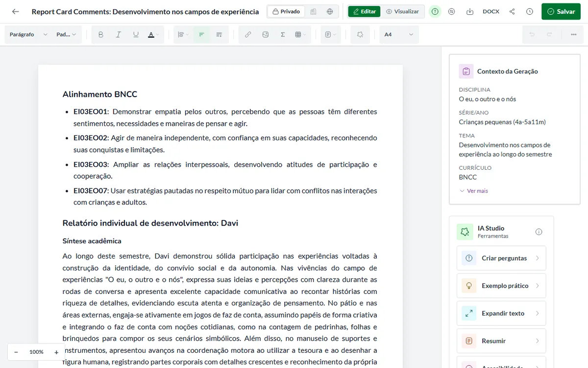Viewport: 588px width, 368px height.
Task: Click the Alinhamento BNCC heading
Action: pyautogui.click(x=100, y=94)
